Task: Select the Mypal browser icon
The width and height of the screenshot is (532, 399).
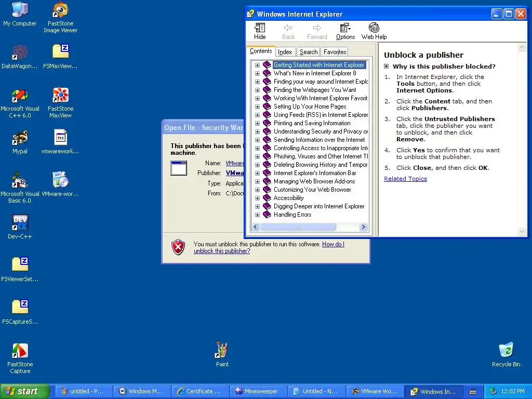Action: (x=20, y=142)
